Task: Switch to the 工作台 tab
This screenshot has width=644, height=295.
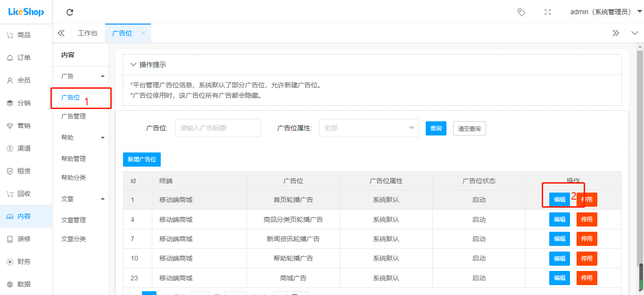Action: coord(88,33)
